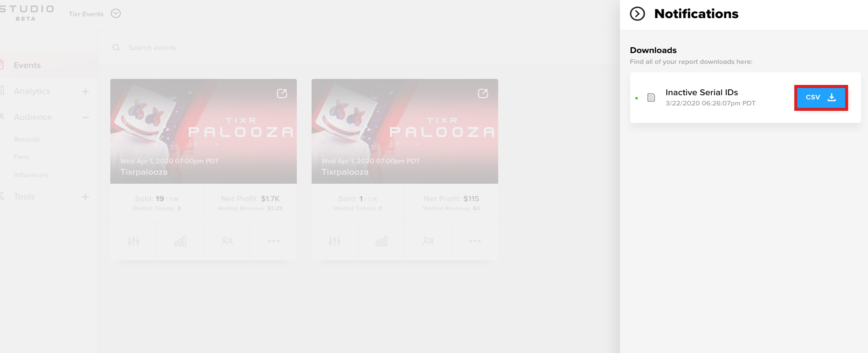View bar chart analytics for first event

pyautogui.click(x=180, y=241)
